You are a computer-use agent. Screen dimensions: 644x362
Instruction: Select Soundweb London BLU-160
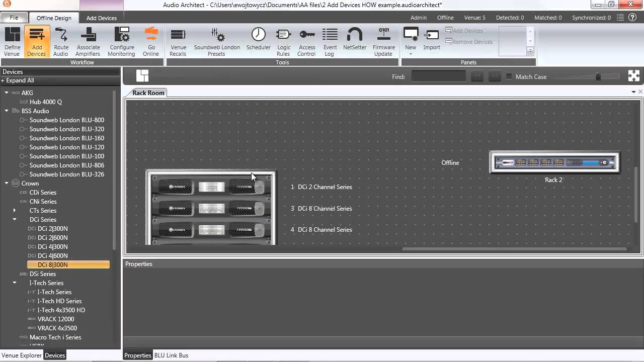pyautogui.click(x=66, y=138)
